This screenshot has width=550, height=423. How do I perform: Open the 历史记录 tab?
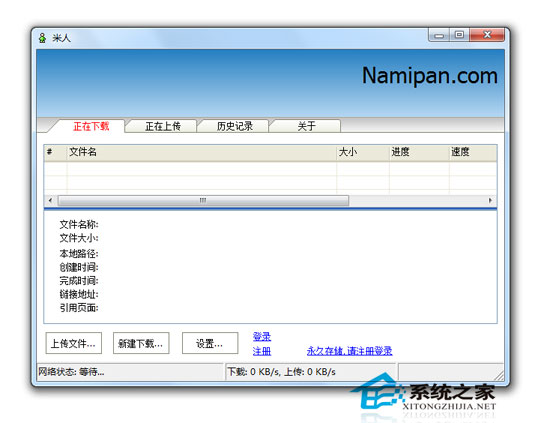click(x=234, y=126)
